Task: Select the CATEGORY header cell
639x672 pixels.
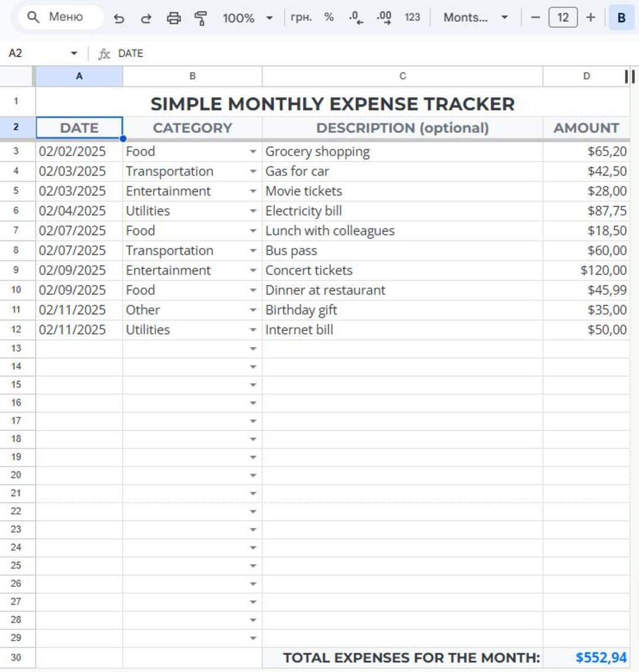Action: click(x=192, y=128)
